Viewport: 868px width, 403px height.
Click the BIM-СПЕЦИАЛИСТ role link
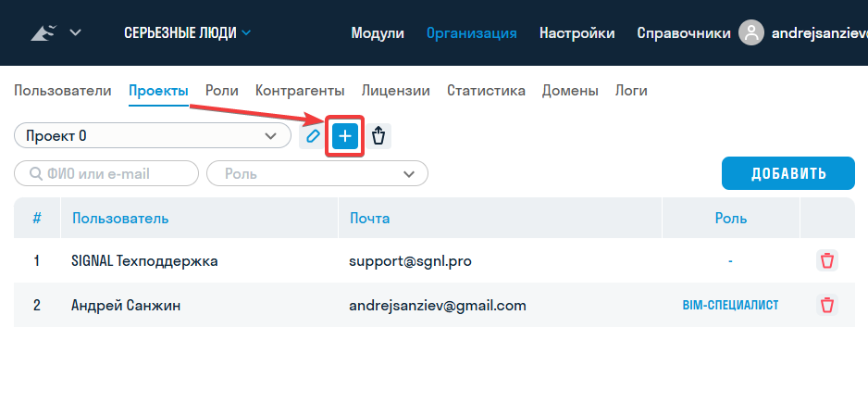click(x=730, y=305)
